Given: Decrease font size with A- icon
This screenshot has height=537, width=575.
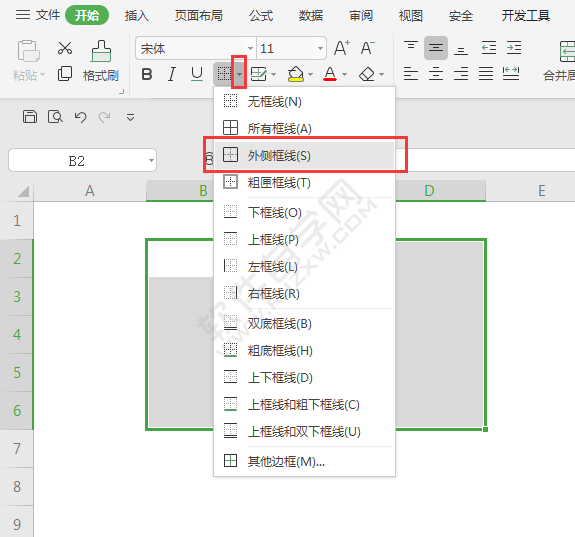Looking at the screenshot, I should click(x=367, y=48).
